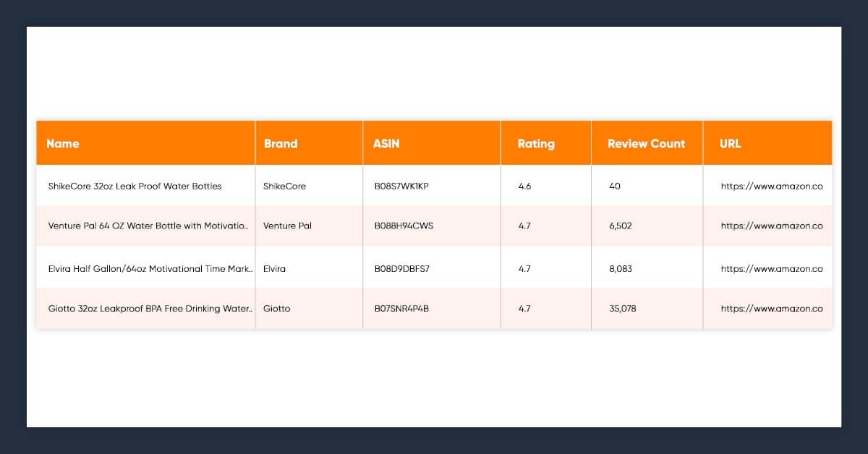Click the Elvira brand cell

[275, 268]
